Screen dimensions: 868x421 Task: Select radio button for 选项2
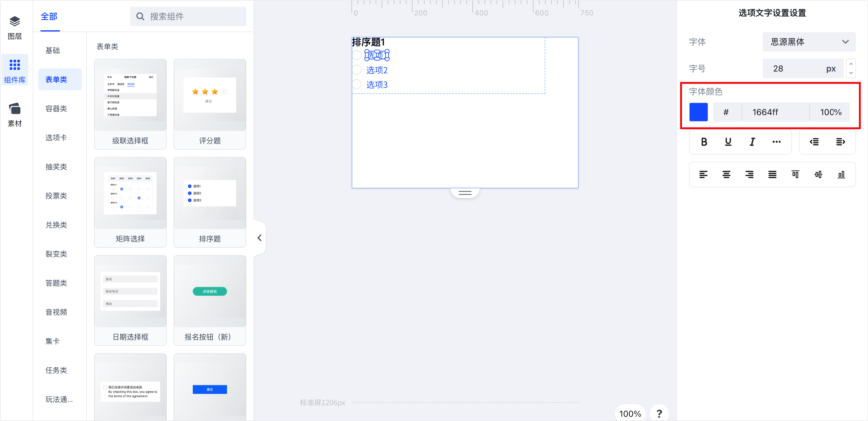[x=357, y=70]
